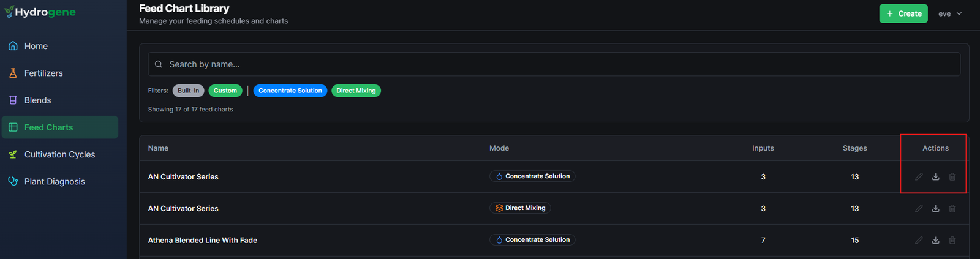This screenshot has width=980, height=259.
Task: Click the Search by name field
Action: coord(554,64)
